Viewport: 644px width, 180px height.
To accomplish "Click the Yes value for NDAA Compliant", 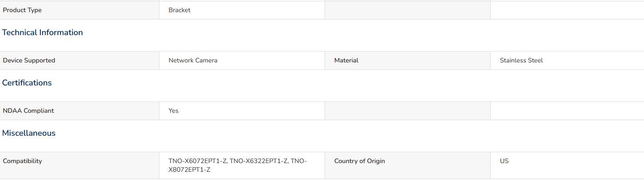I will click(173, 111).
